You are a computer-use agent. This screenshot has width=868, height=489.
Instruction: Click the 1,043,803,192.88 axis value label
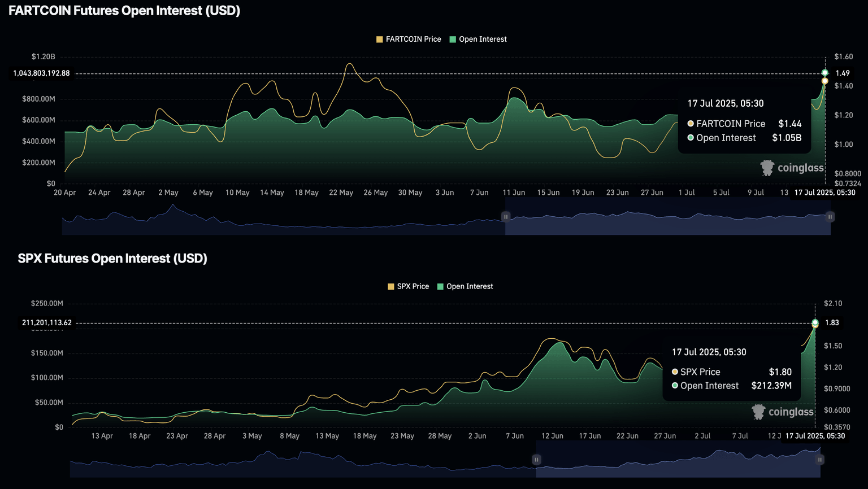(x=42, y=73)
